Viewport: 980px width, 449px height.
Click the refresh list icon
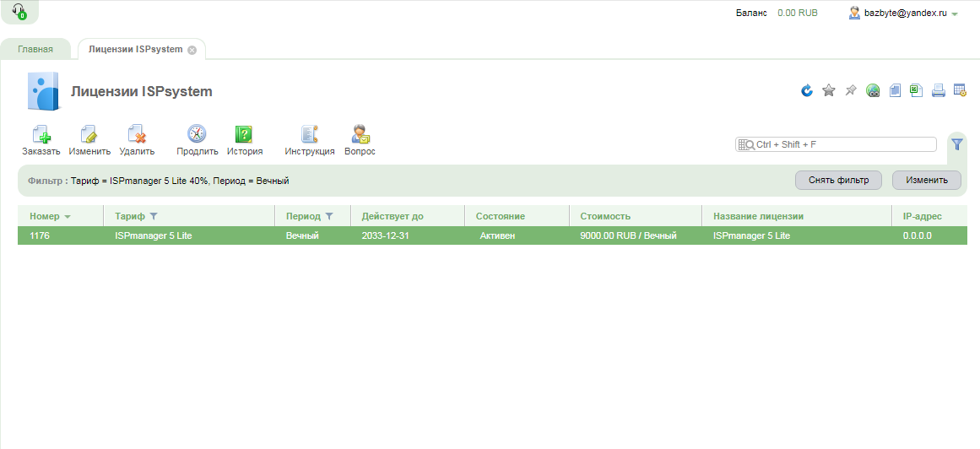(807, 90)
